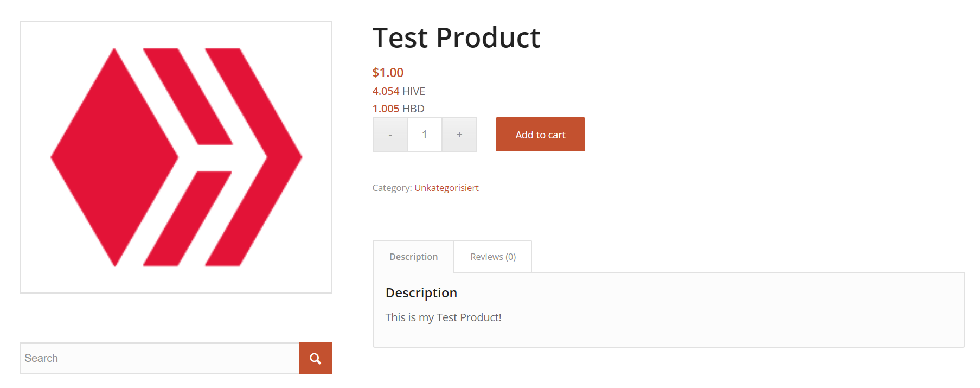The width and height of the screenshot is (980, 388).
Task: Click the 'Category:' label text
Action: coord(392,188)
